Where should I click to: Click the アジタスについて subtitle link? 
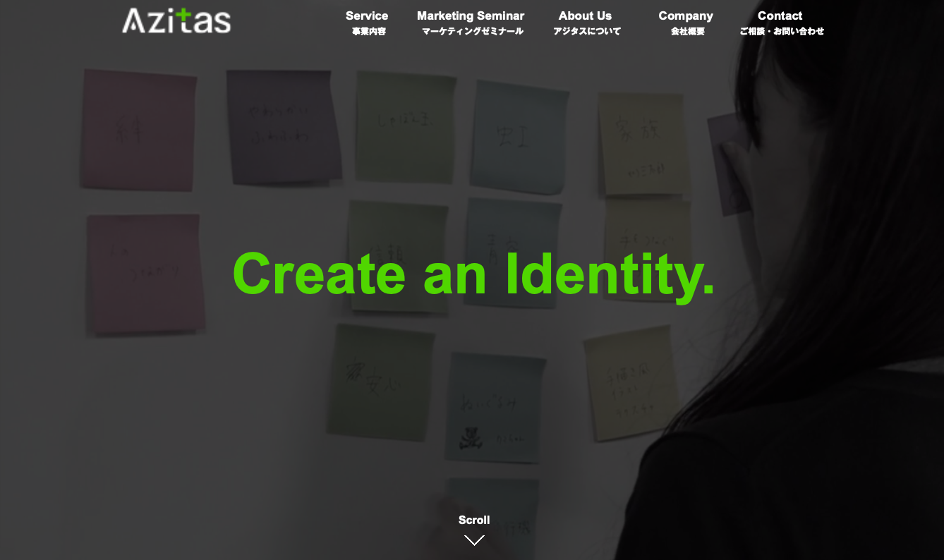coord(587,32)
